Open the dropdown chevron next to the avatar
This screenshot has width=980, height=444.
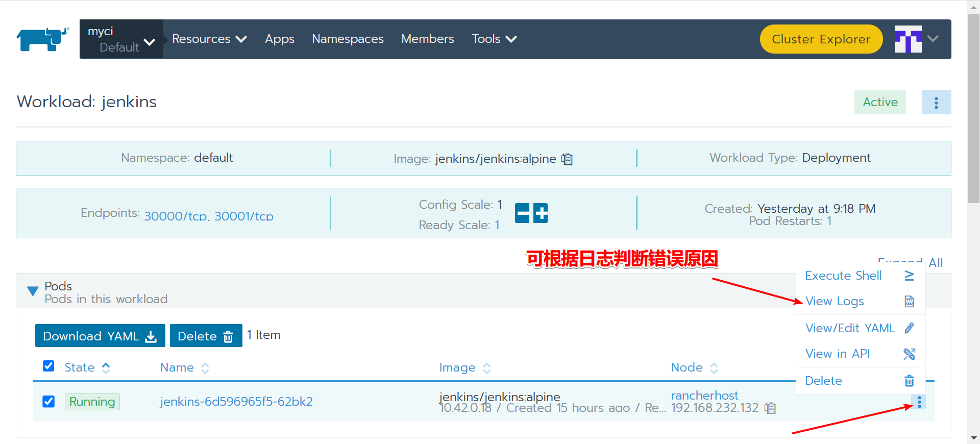[x=933, y=39]
